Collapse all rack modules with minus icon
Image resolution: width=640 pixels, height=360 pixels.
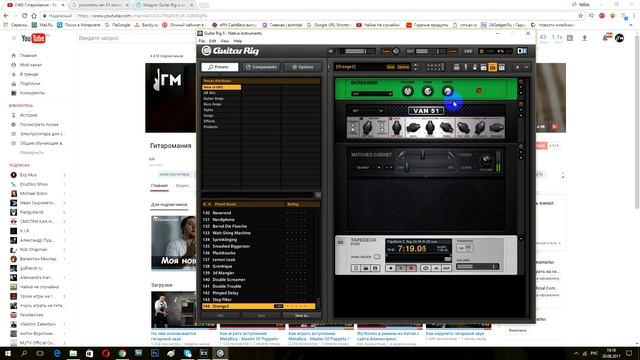tap(526, 67)
